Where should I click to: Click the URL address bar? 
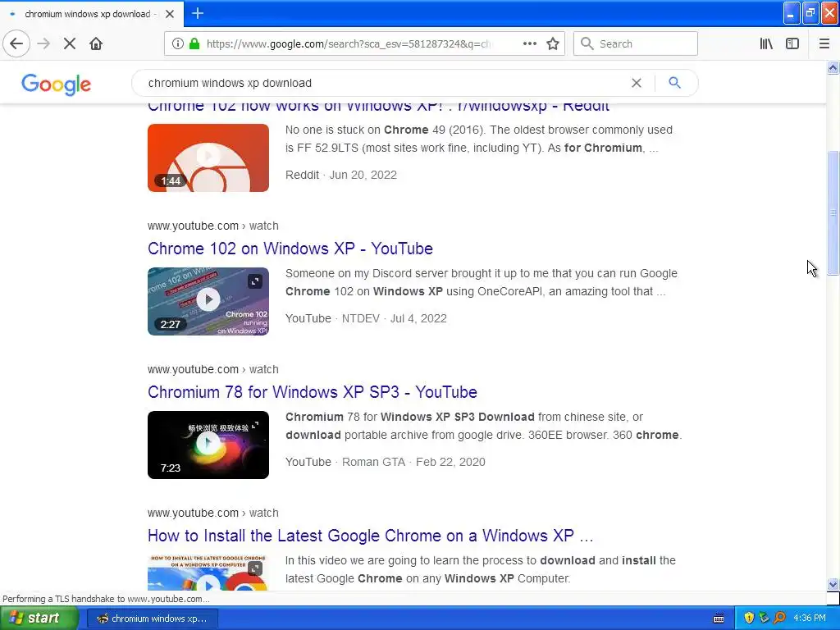tap(348, 43)
